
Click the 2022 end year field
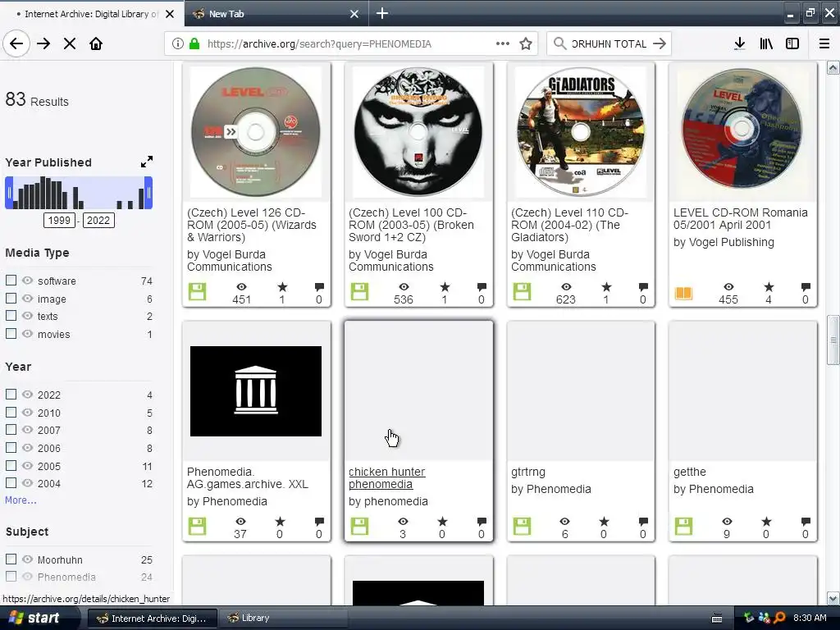point(98,220)
